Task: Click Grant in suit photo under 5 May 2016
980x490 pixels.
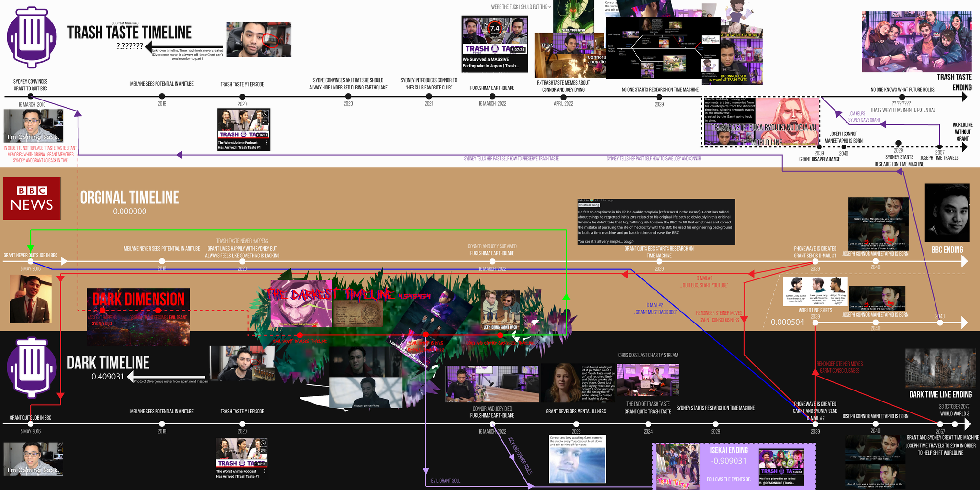Action: coord(31,299)
